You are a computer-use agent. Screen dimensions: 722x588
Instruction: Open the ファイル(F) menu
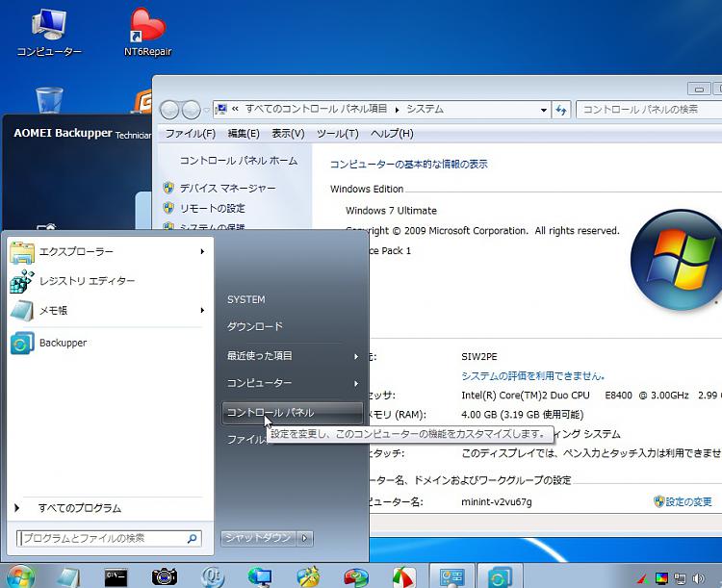(191, 134)
